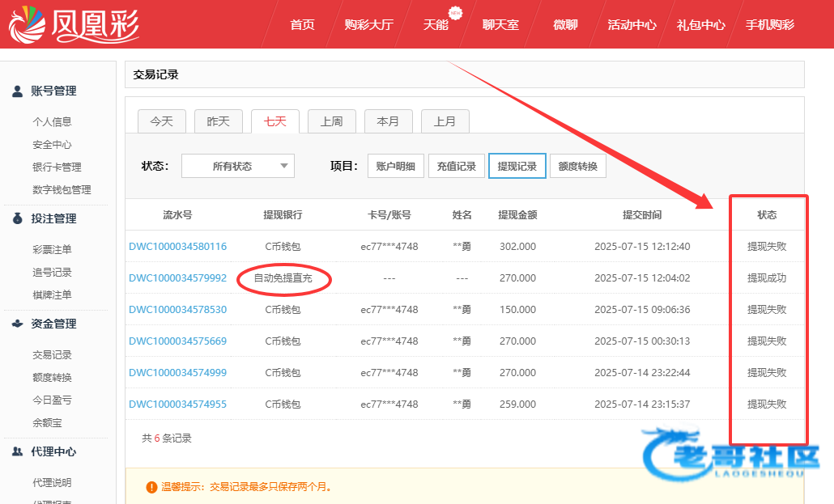Select the 本月 date tab
This screenshot has height=504, width=834.
click(388, 121)
